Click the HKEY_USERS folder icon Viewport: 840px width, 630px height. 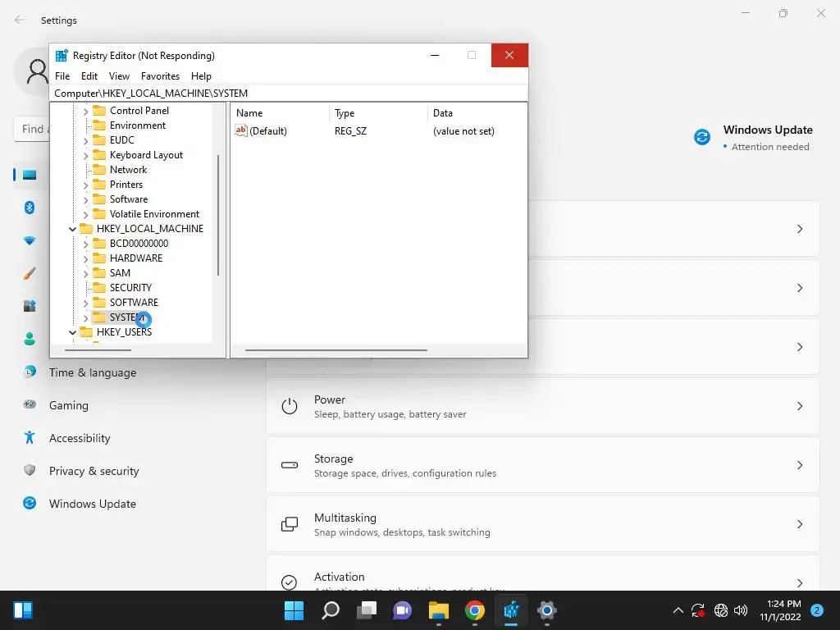click(x=85, y=332)
